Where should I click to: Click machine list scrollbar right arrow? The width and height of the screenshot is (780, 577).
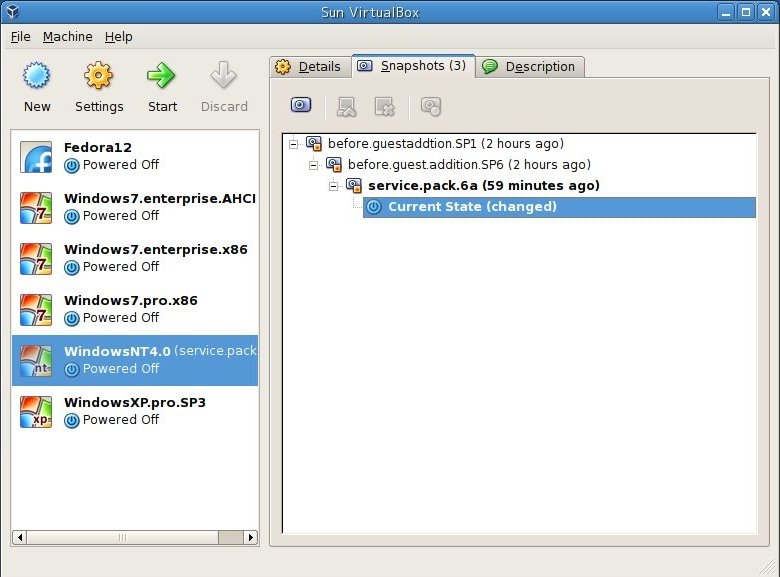coord(251,537)
